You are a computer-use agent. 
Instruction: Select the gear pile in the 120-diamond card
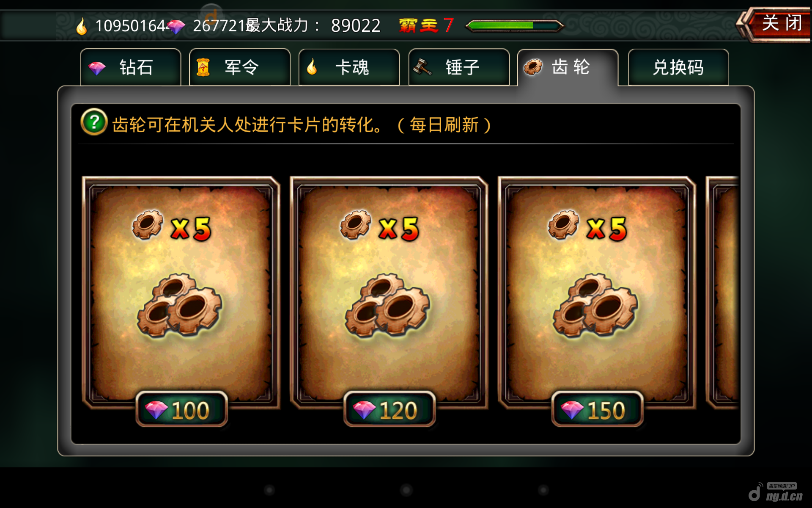(x=387, y=305)
